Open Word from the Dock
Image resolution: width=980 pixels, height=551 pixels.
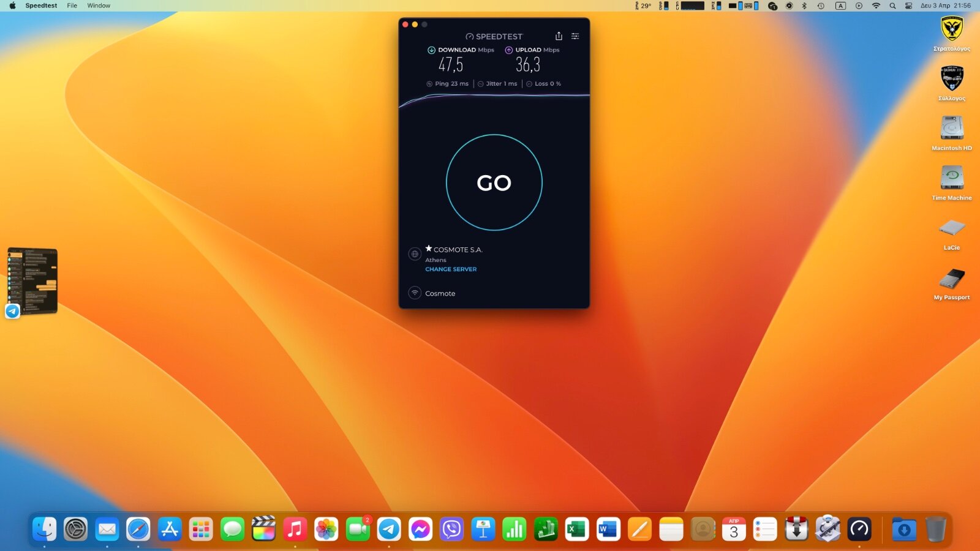(x=608, y=529)
